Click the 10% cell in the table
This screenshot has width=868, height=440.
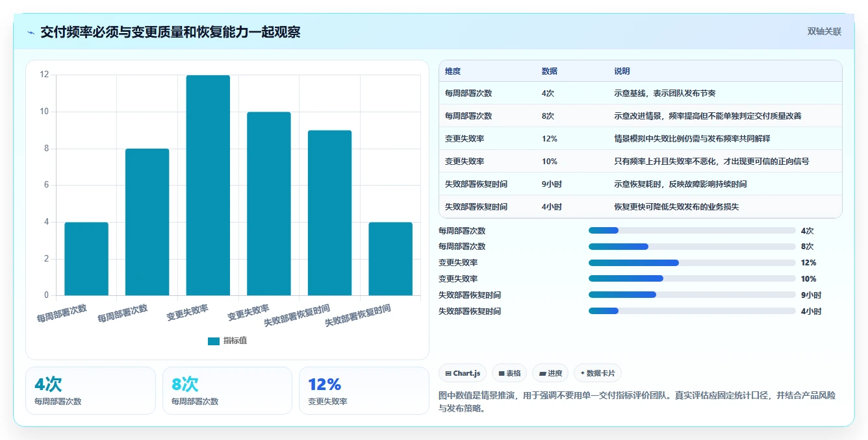(549, 162)
